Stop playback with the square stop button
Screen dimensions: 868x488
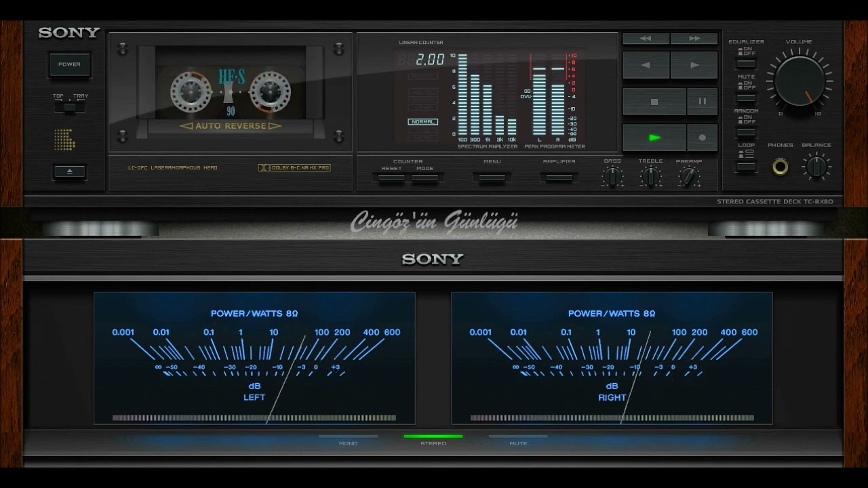pyautogui.click(x=654, y=102)
